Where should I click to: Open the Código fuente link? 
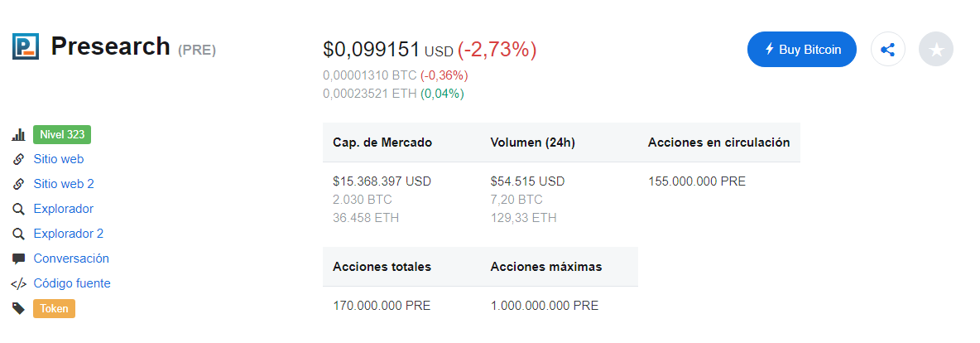coord(72,283)
